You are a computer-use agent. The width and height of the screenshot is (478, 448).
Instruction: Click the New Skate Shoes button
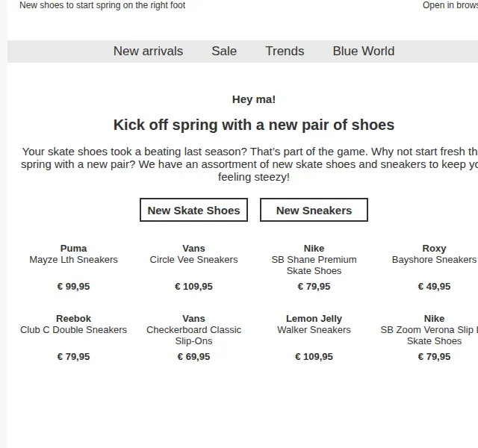(193, 210)
